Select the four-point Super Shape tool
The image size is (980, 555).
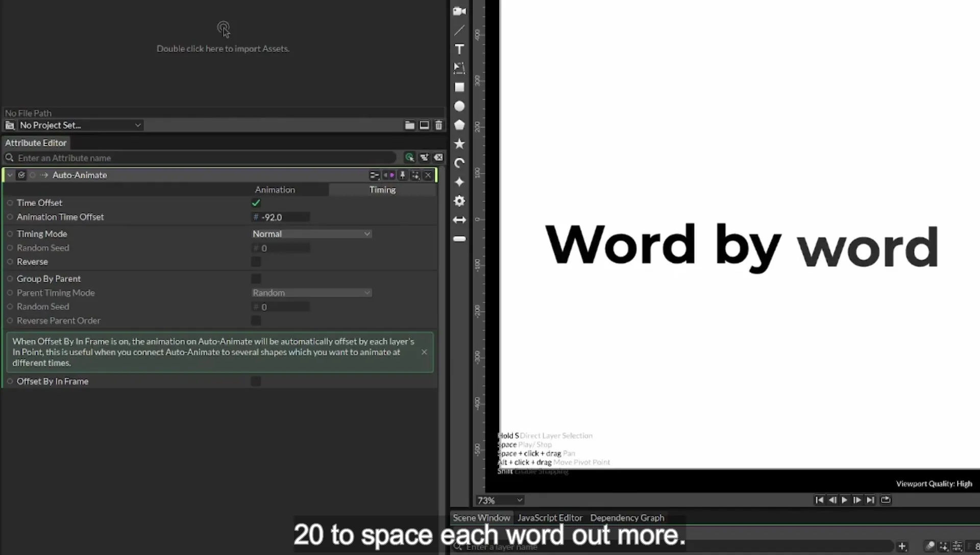point(459,182)
